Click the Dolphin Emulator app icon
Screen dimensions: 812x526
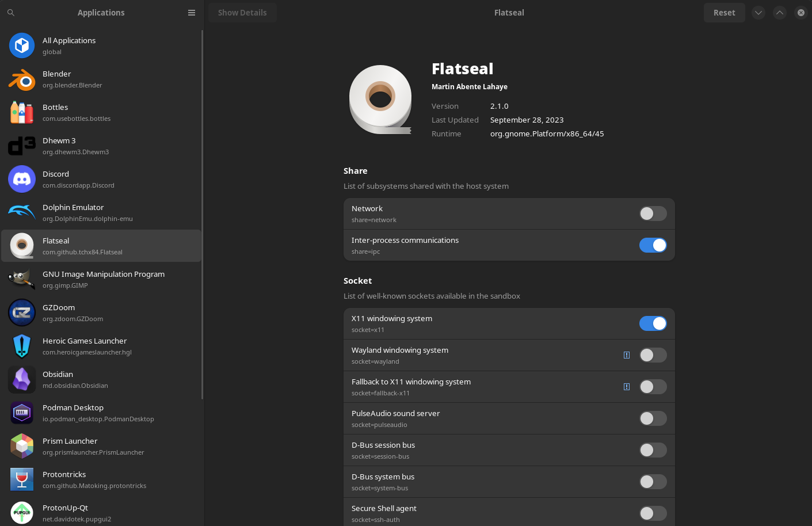click(x=22, y=212)
